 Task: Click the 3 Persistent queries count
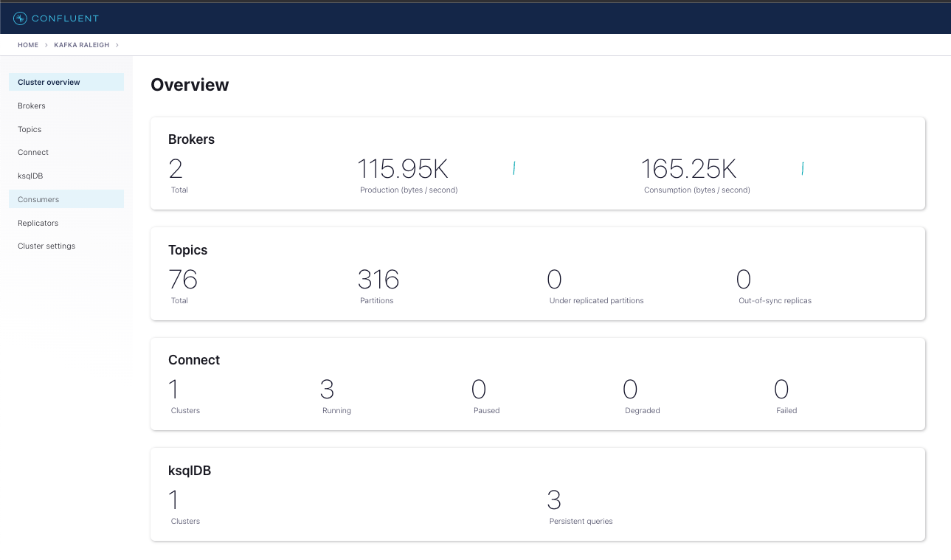[554, 500]
